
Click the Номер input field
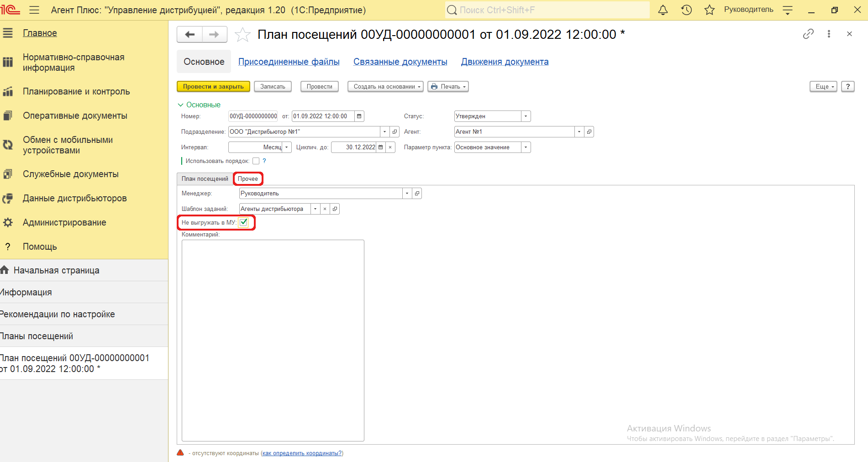tap(253, 116)
